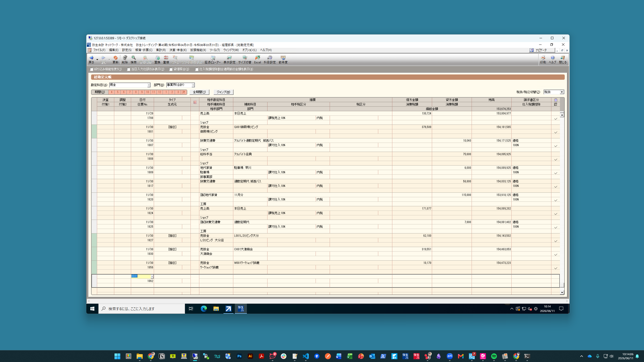This screenshot has width=644, height=362.
Task: Click the 重複 (duplicate) toolbar icon
Action: pyautogui.click(x=166, y=59)
